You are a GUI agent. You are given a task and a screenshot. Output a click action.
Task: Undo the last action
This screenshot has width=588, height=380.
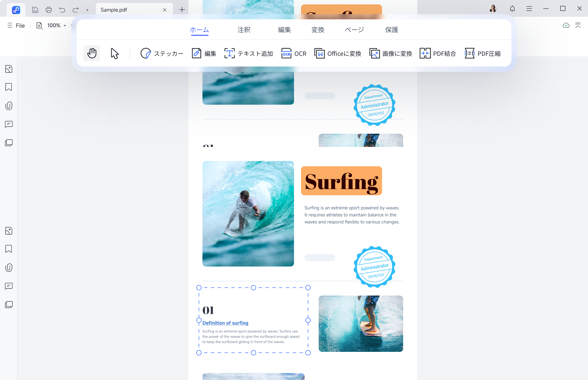point(62,10)
